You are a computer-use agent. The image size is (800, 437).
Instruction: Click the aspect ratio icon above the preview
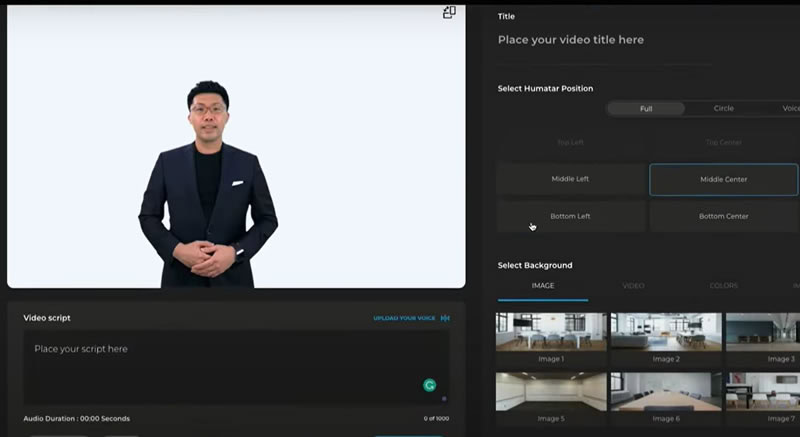[x=449, y=13]
